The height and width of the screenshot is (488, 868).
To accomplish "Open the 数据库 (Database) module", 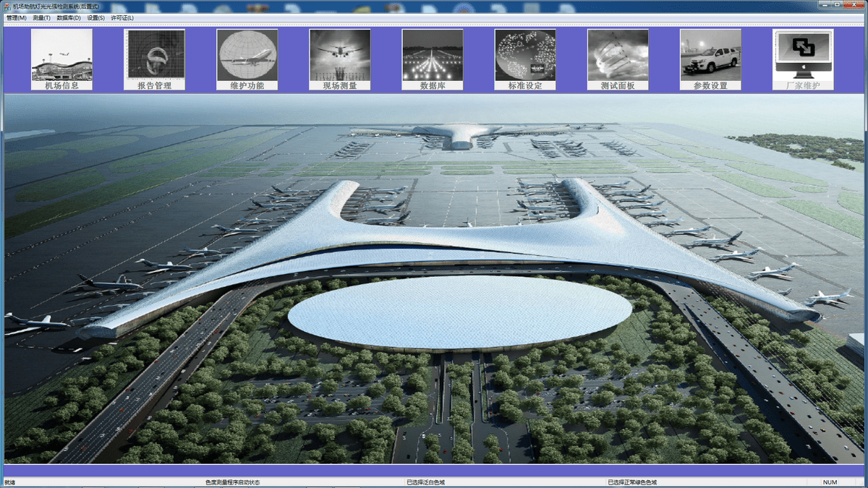I will (432, 58).
